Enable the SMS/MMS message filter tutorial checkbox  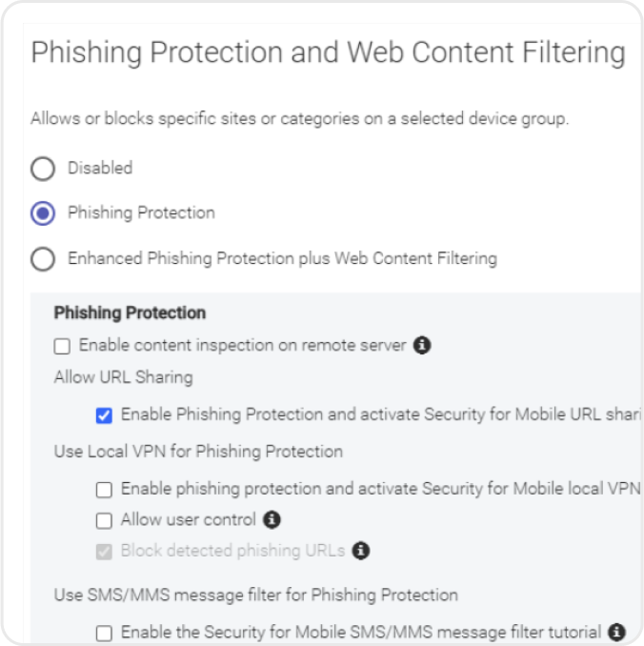coord(104,633)
